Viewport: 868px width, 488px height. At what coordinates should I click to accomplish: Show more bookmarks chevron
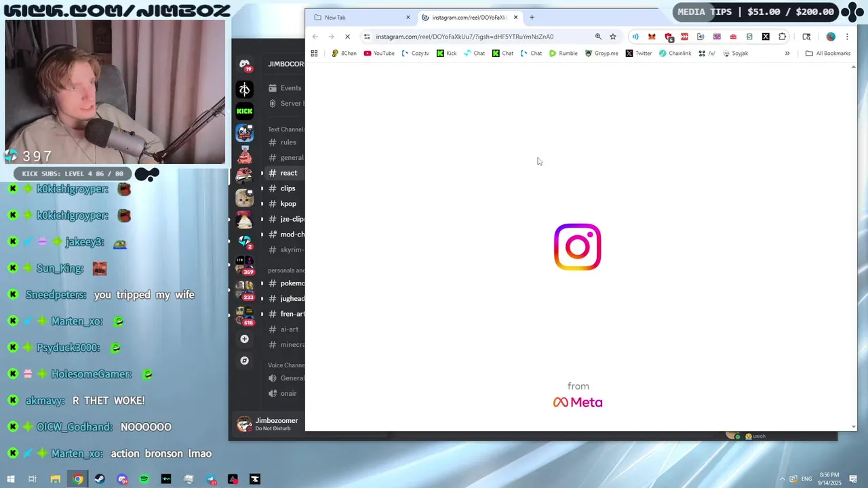click(787, 54)
